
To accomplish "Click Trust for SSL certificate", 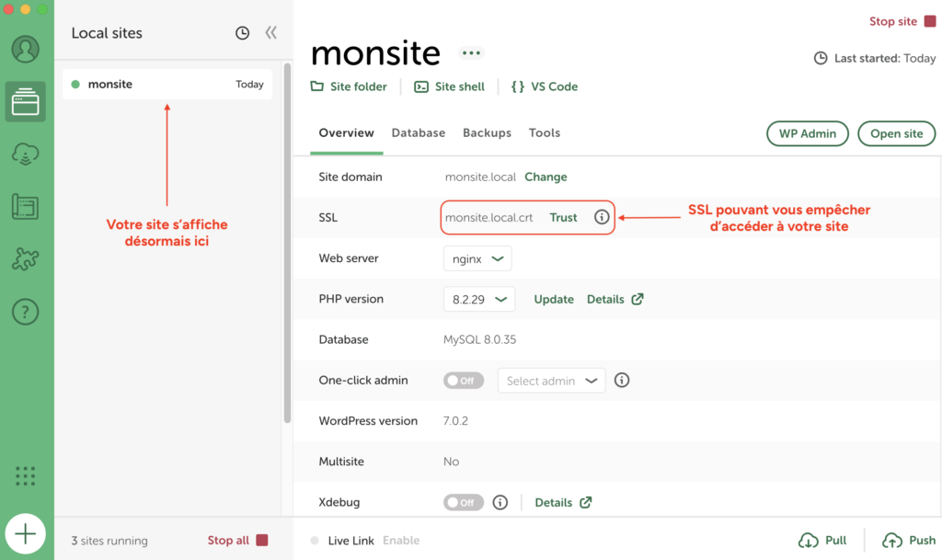I will (x=563, y=217).
